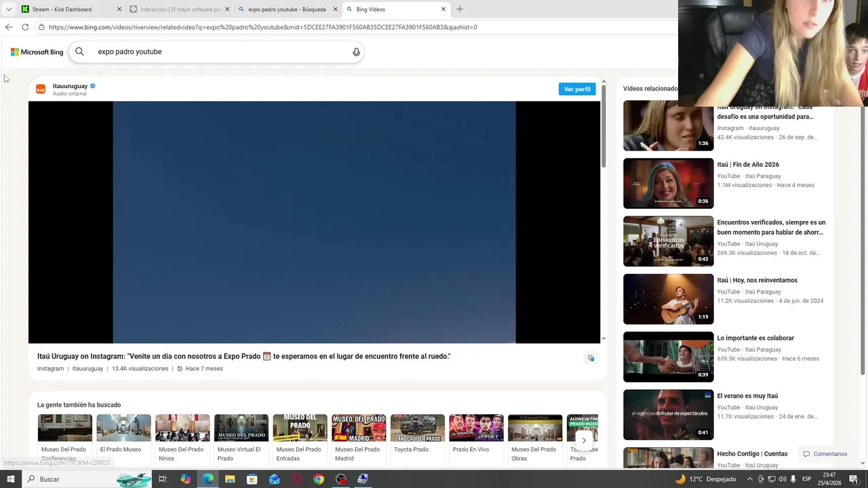Click the browser address bar URL
868x488 pixels.
pyautogui.click(x=263, y=27)
